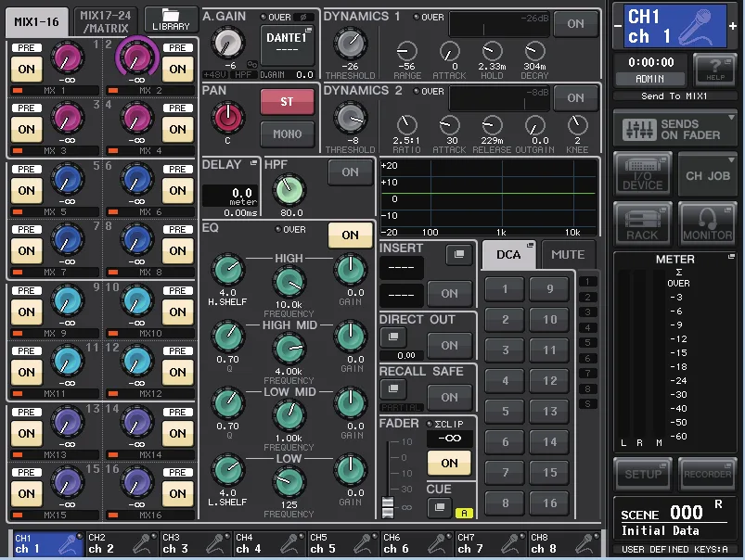This screenshot has height=560, width=745.
Task: Click the SCENE 000 Initial Data field
Action: pyautogui.click(x=674, y=520)
